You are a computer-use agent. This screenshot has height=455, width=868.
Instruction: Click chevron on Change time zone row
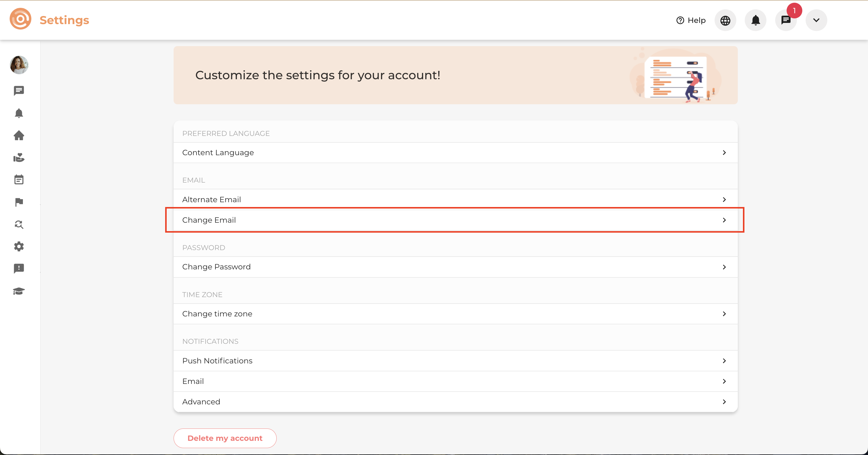(724, 314)
